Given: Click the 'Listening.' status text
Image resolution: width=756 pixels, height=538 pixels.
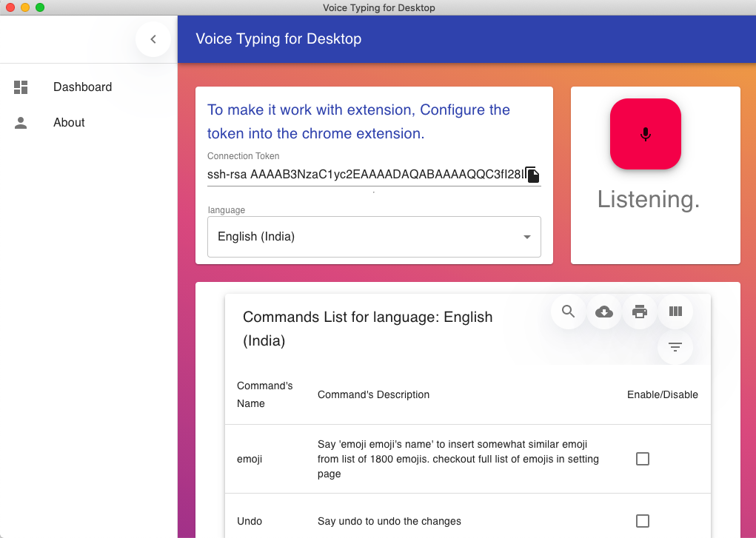Looking at the screenshot, I should pyautogui.click(x=649, y=199).
